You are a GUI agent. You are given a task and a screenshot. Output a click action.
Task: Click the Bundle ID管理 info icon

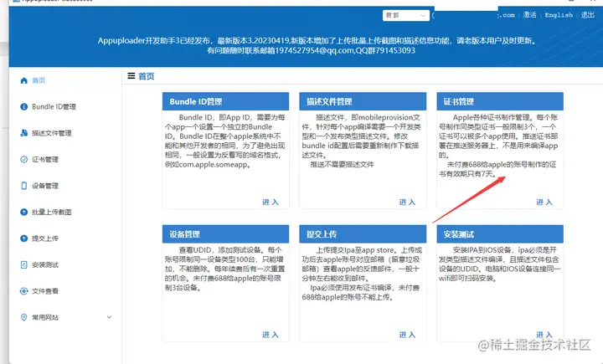tap(23, 107)
